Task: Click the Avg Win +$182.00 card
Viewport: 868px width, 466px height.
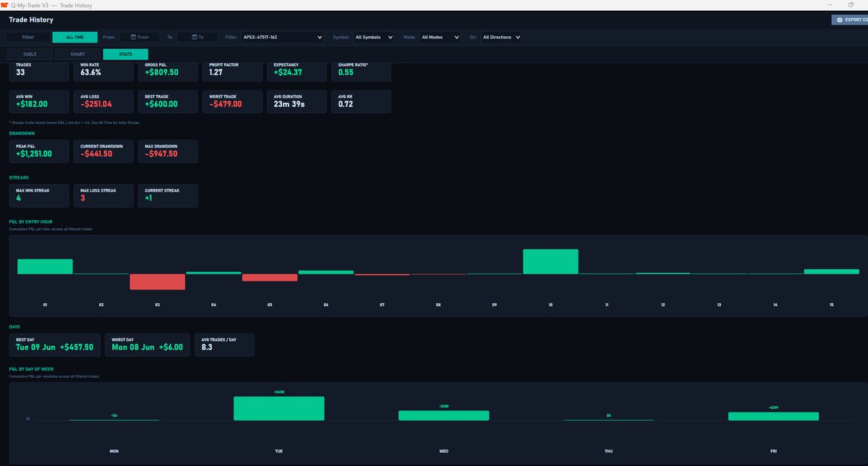Action: (x=39, y=101)
